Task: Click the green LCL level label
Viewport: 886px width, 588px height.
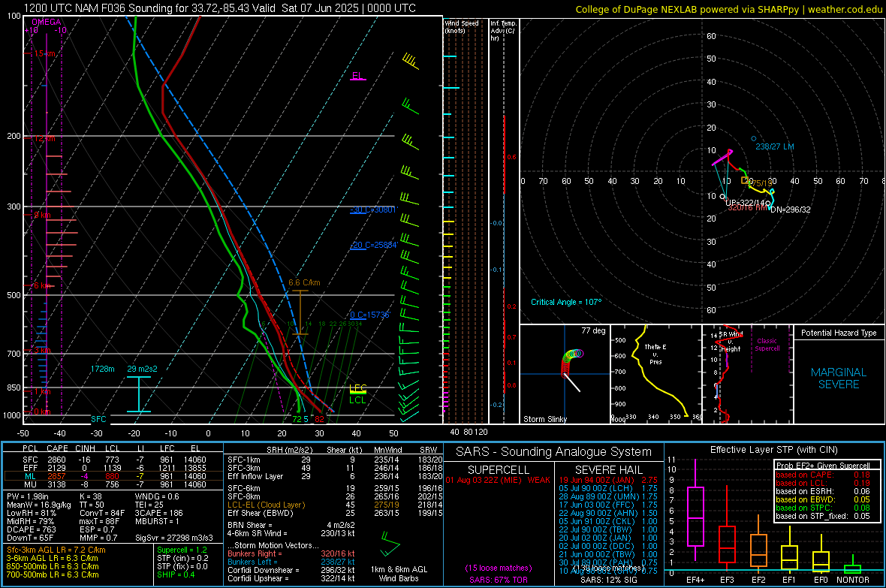Action: coord(357,400)
